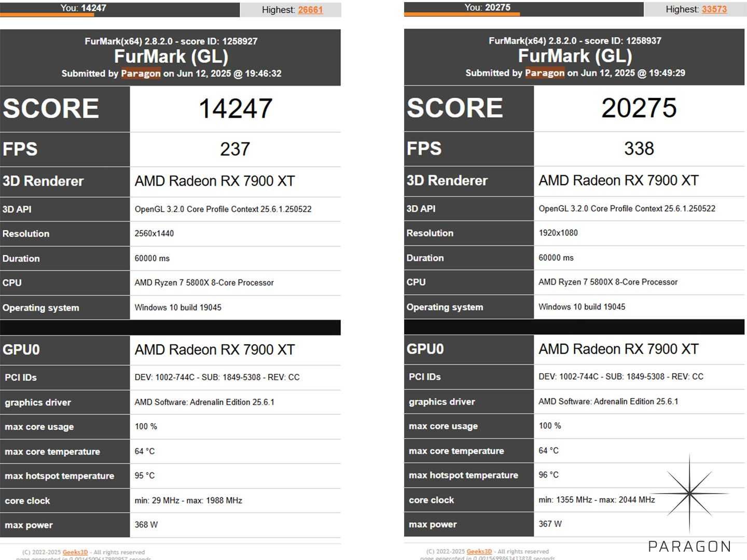The width and height of the screenshot is (747, 560).
Task: Click the OpenGL 3D API value on 2560x1440 page
Action: pyautogui.click(x=223, y=209)
